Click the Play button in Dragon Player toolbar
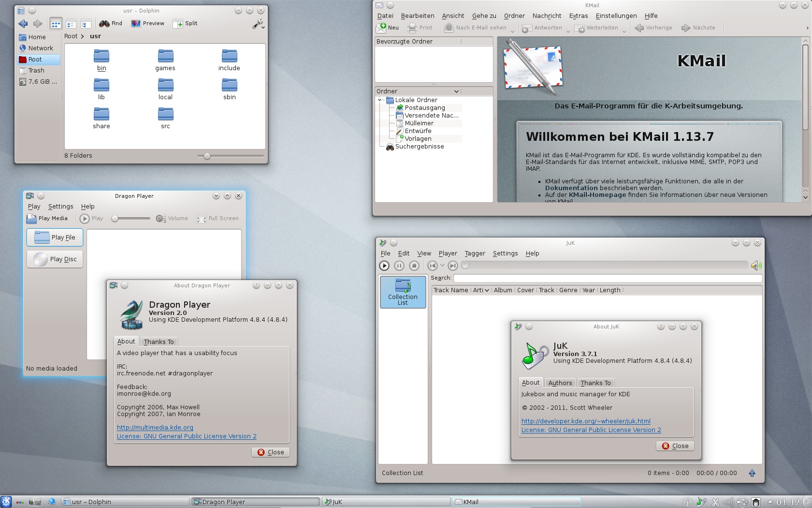 click(x=92, y=219)
